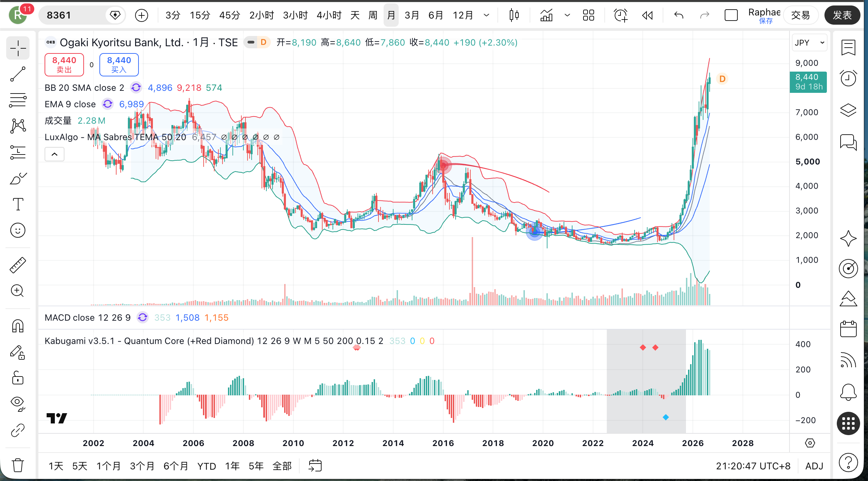Toggle ADJ adjusted price data
Image resolution: width=868 pixels, height=481 pixels.
(x=814, y=466)
